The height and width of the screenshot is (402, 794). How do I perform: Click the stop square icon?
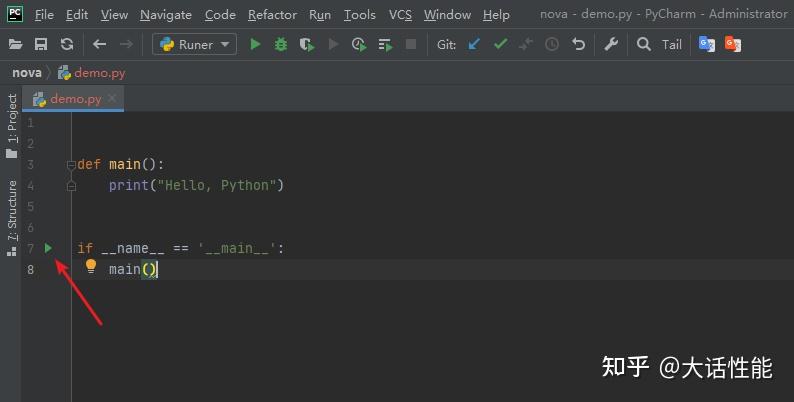click(x=411, y=45)
